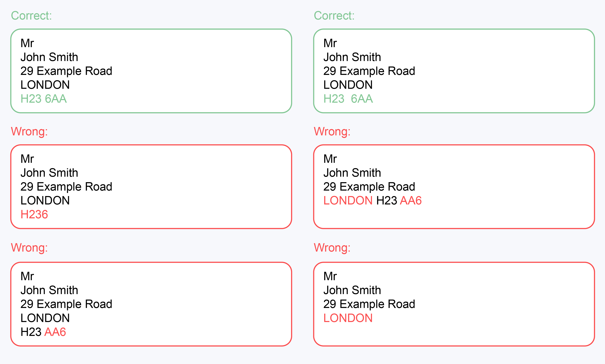Viewport: 605px width, 364px height.
Task: Click the red LONDON in the postcode-less address
Action: pyautogui.click(x=348, y=318)
